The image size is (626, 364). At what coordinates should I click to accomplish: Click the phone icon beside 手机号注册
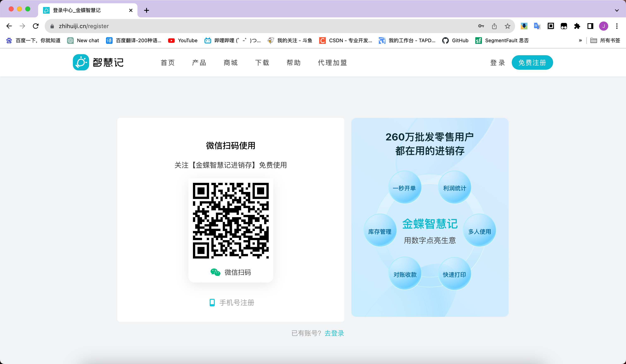pyautogui.click(x=212, y=302)
